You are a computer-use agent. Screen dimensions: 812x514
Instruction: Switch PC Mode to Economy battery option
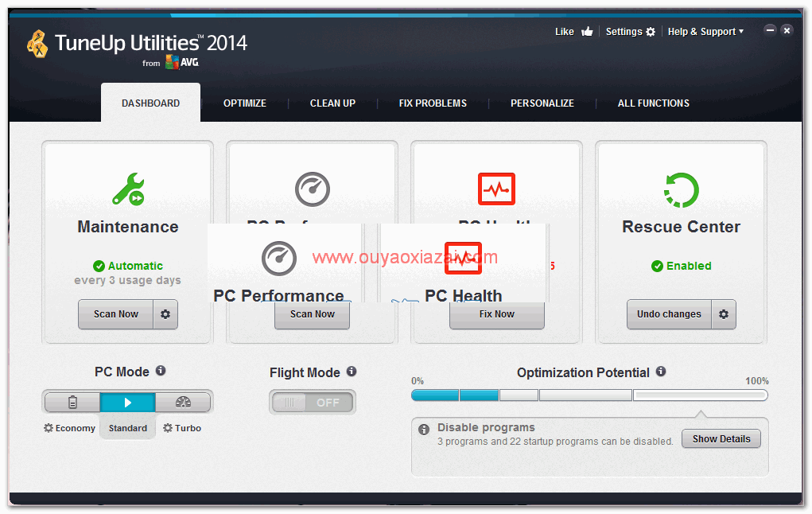pyautogui.click(x=72, y=403)
